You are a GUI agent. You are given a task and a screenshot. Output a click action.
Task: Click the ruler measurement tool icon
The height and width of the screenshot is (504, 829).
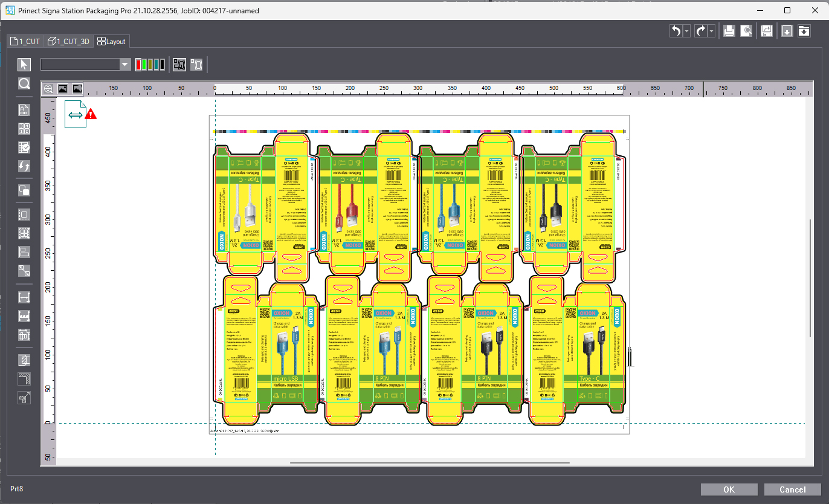tap(24, 316)
